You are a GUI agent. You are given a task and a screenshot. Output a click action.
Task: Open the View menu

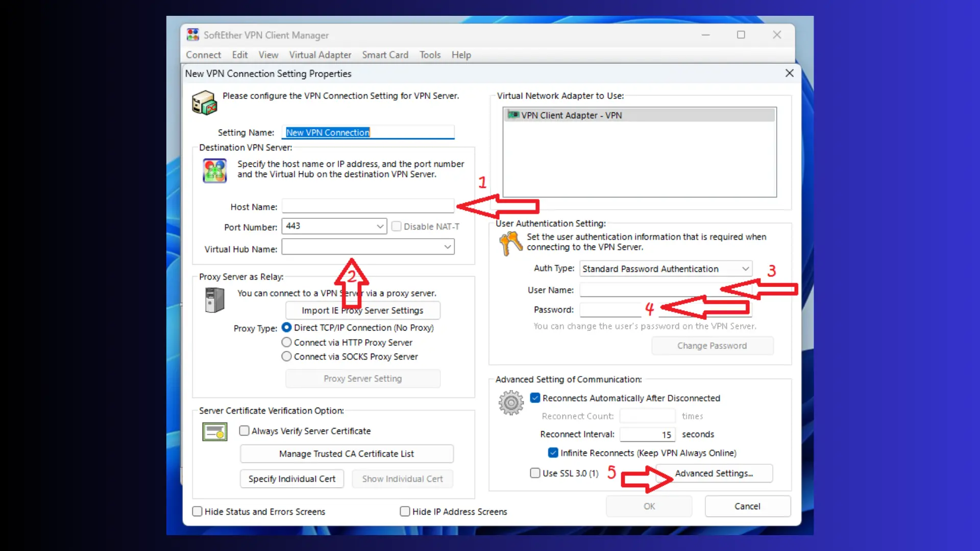[268, 55]
